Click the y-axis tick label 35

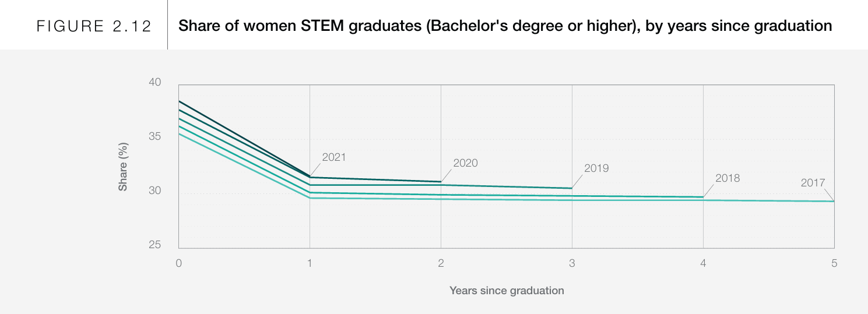[154, 136]
